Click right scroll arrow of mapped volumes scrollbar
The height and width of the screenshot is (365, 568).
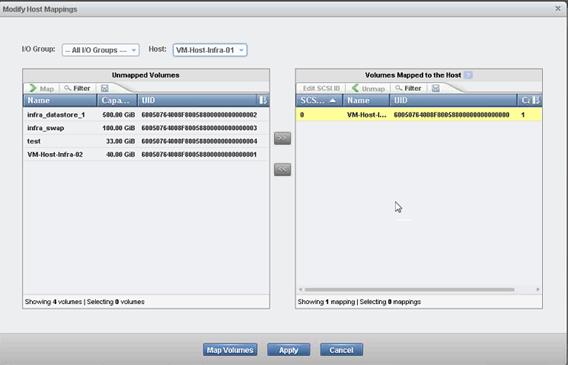tap(538, 290)
